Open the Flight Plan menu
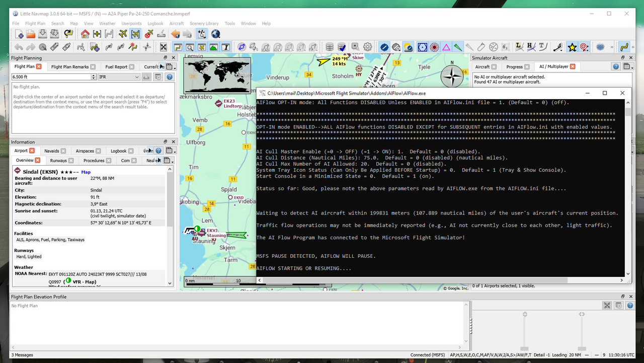This screenshot has height=363, width=644. coord(35,23)
